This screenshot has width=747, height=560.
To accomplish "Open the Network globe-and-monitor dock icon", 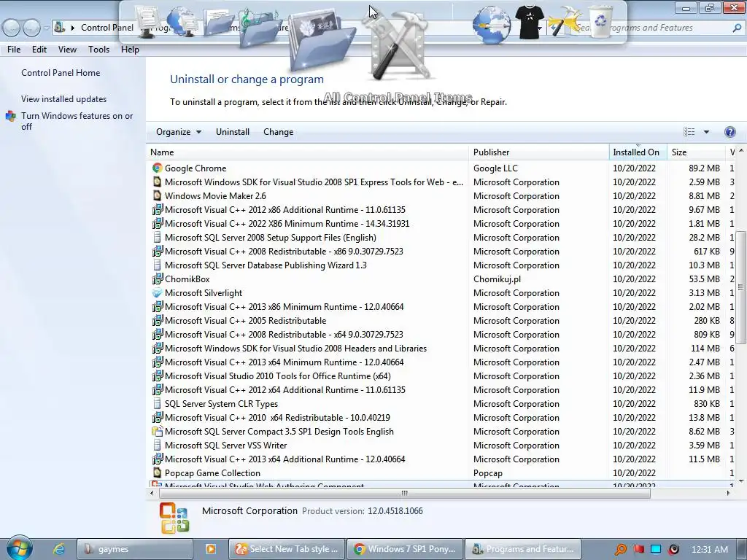I will point(182,21).
